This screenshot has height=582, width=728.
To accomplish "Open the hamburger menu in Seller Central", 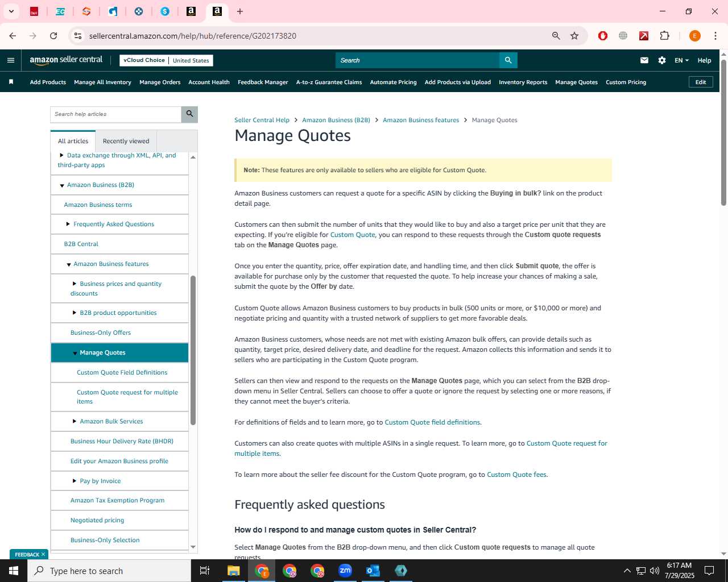I will [11, 60].
